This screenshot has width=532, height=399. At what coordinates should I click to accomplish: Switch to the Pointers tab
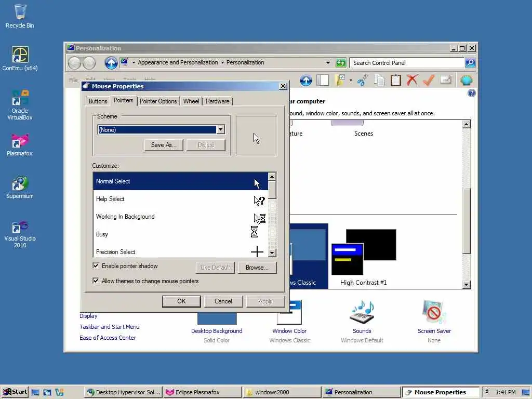coord(124,100)
